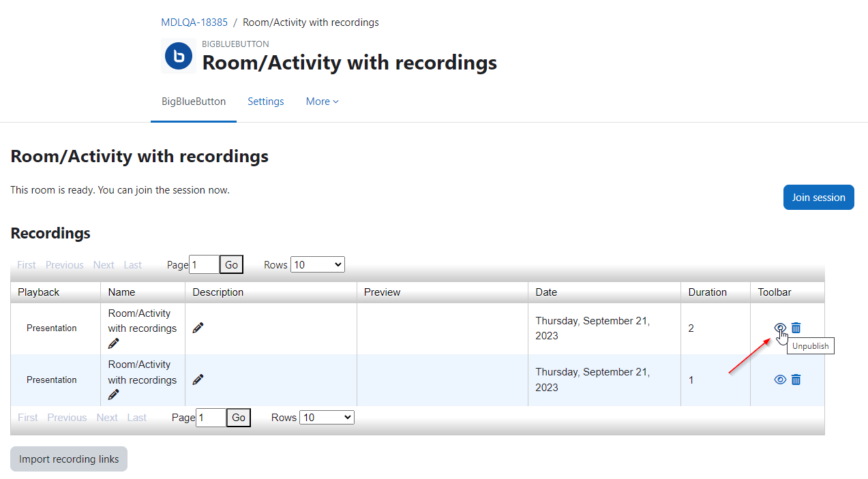Screen dimensions: 868x479
Task: Click Next in the bottom pager
Action: pyautogui.click(x=107, y=418)
